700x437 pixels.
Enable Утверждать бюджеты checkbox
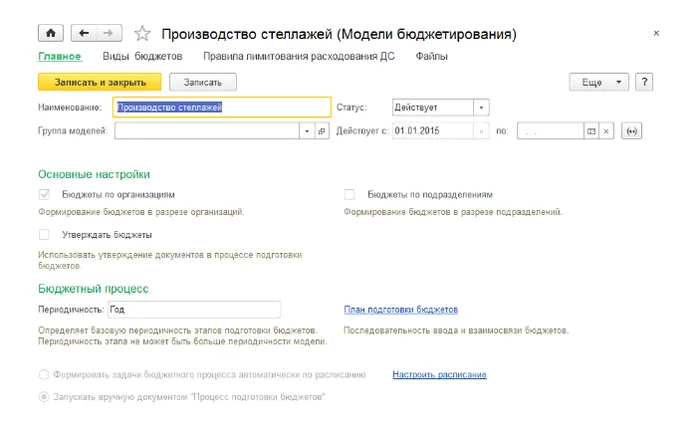[x=44, y=235]
